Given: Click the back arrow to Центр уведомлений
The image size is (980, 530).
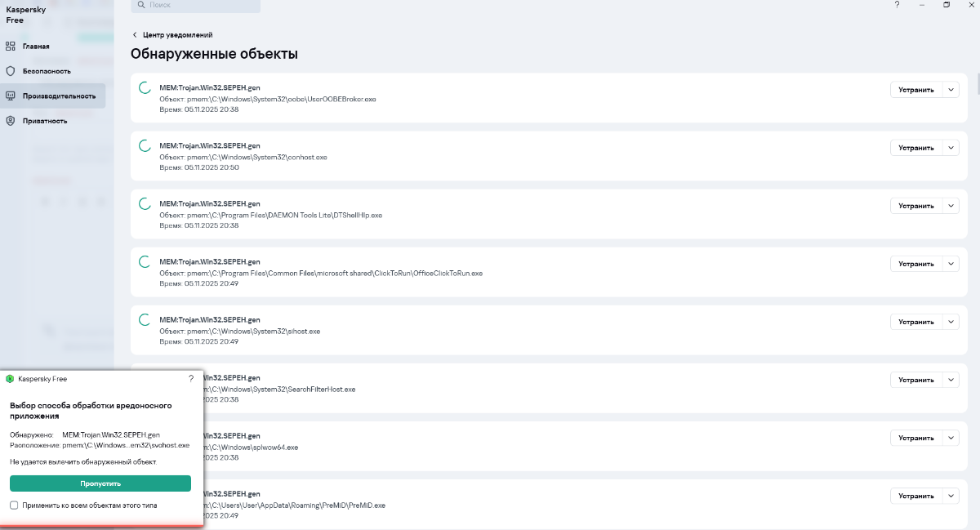Looking at the screenshot, I should 135,35.
